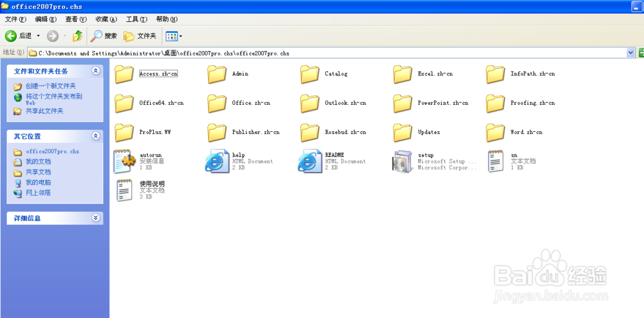Select the PowerPoint.zh-cn folder
Screen dimensions: 644x318
pyautogui.click(x=430, y=103)
